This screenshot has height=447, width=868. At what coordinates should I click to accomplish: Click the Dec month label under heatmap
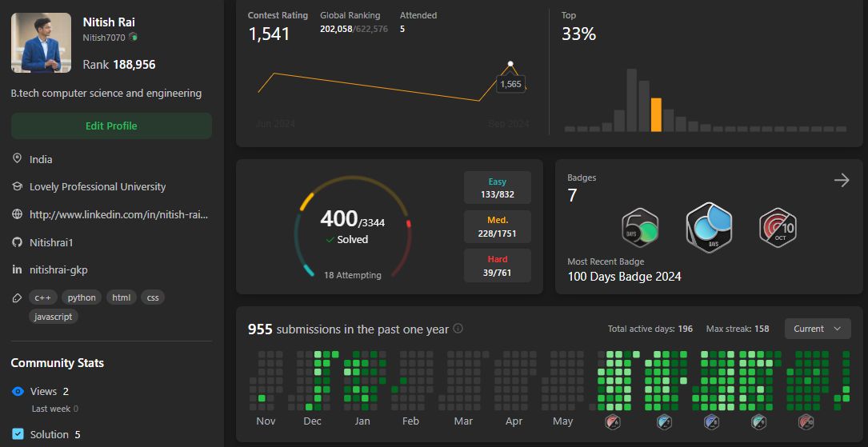click(312, 421)
